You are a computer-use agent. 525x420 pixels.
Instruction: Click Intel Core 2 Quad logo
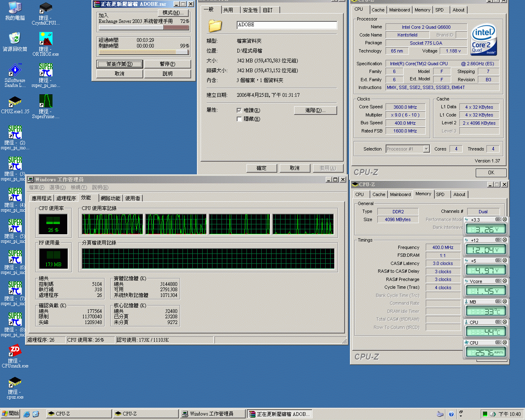tap(484, 40)
